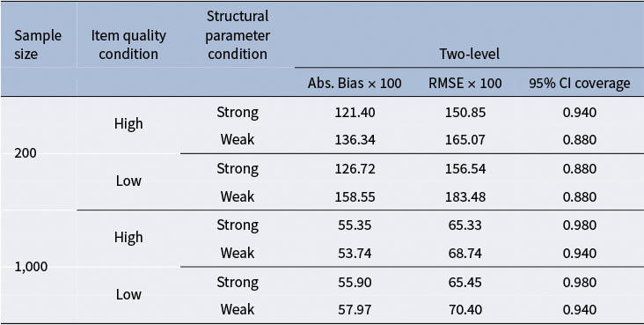Viewport: 644px width, 325px height.
Task: Select the Abs. Bias value 121.40
Action: pos(355,112)
